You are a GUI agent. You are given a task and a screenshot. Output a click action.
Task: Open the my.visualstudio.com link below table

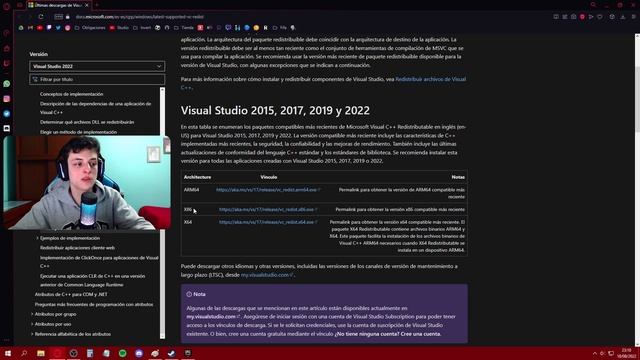267,275
